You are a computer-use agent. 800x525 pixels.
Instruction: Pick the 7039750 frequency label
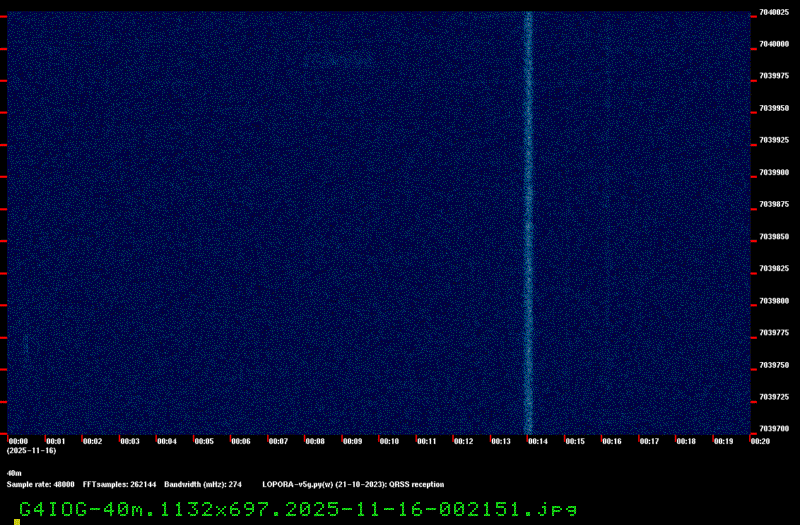point(774,365)
